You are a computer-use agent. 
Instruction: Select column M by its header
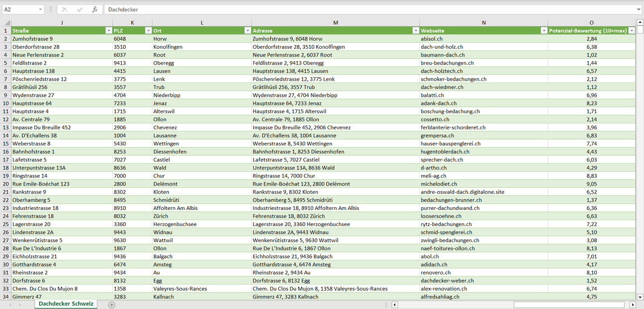point(335,23)
